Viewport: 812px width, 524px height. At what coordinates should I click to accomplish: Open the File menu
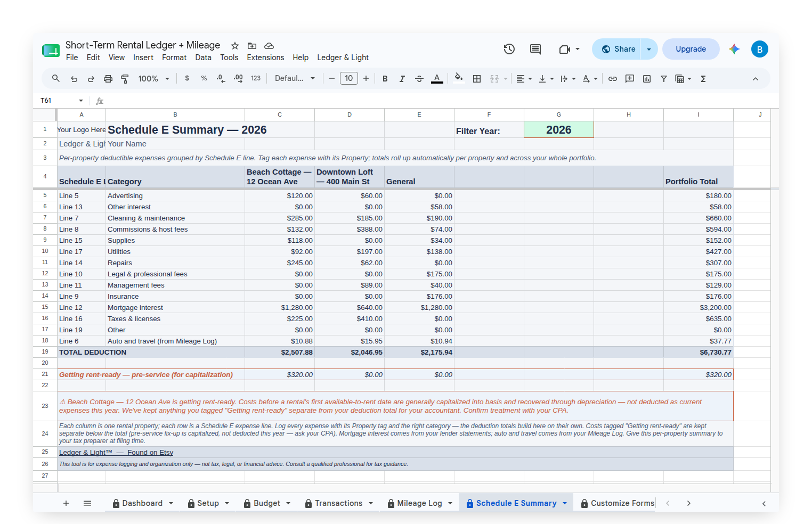tap(72, 58)
